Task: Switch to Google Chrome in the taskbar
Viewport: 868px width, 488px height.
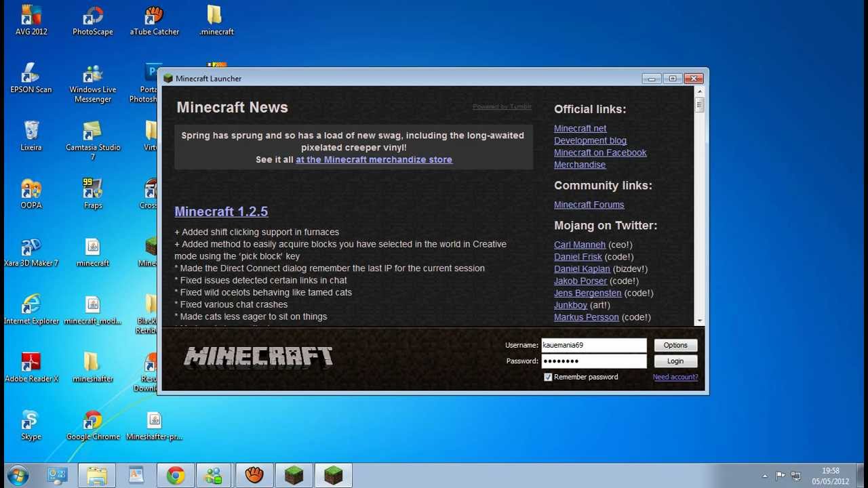Action: click(176, 475)
